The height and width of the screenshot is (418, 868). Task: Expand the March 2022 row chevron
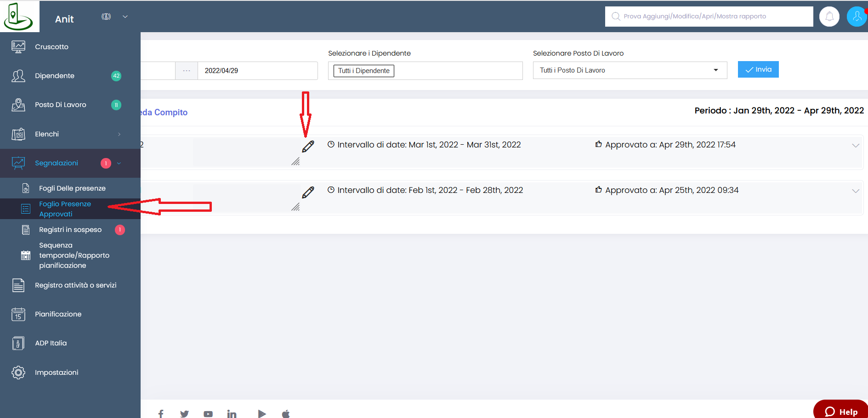(856, 146)
